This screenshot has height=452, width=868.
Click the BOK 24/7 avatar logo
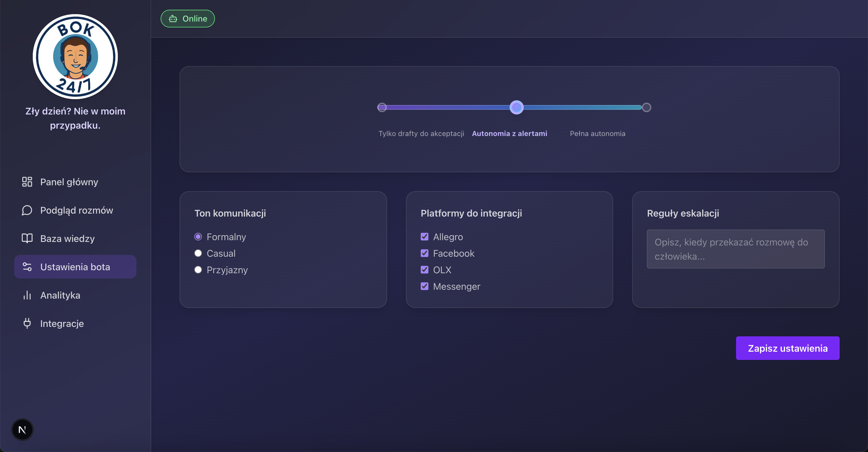pyautogui.click(x=75, y=56)
